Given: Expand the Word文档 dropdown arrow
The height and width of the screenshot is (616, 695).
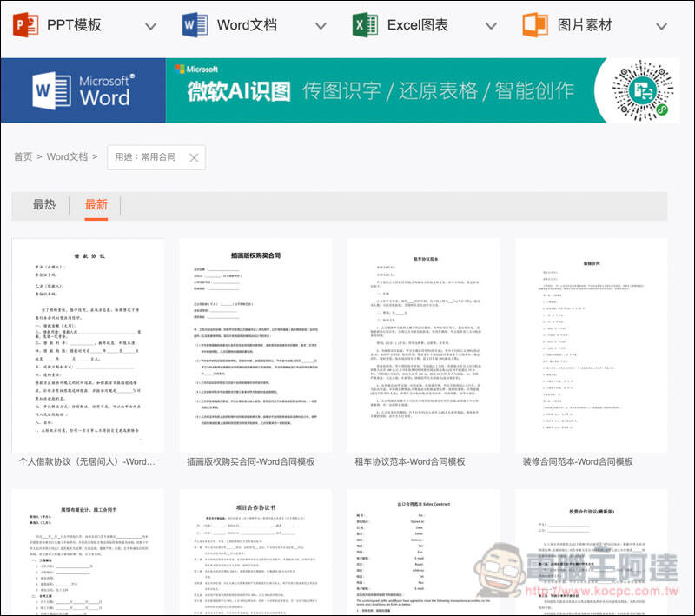Looking at the screenshot, I should point(321,27).
